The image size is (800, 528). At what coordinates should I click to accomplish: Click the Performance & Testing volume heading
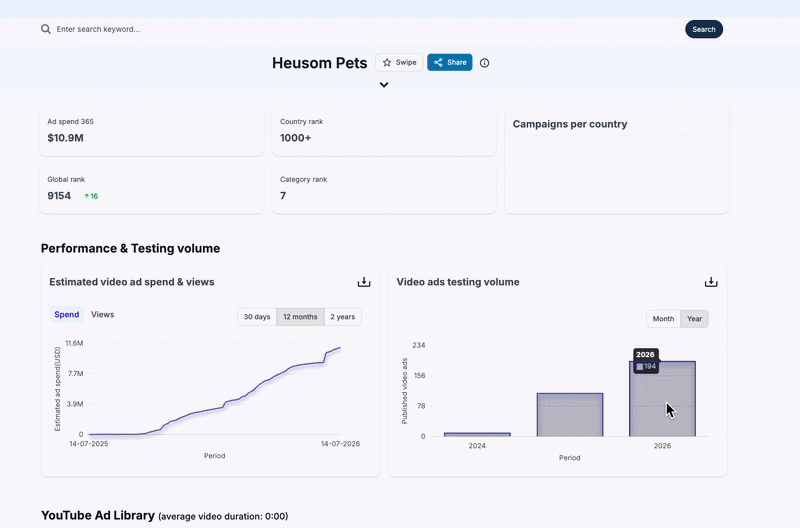[131, 248]
